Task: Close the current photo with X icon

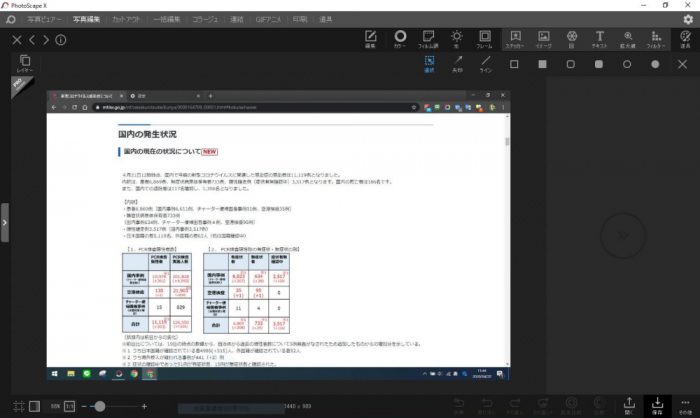Action: click(17, 40)
